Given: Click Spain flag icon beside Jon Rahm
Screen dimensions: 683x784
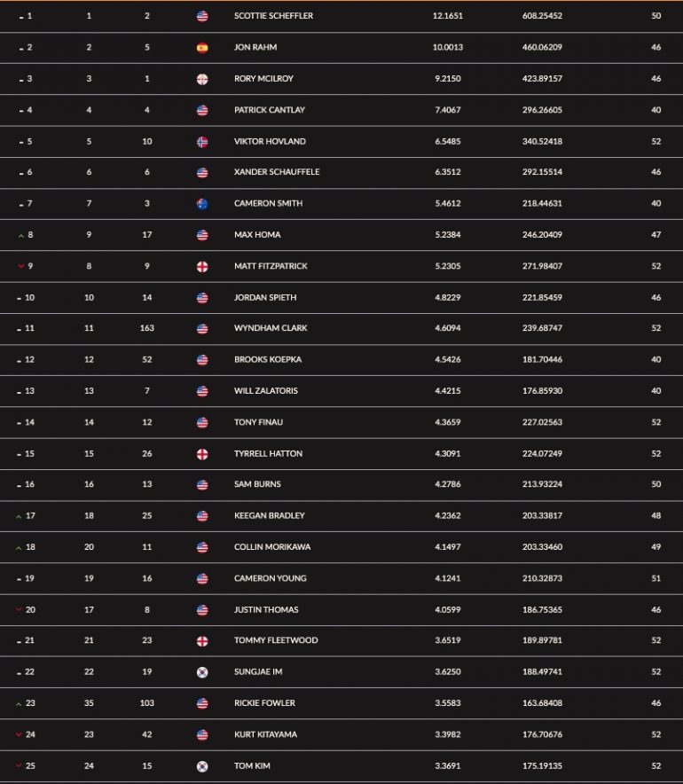Looking at the screenshot, I should click(x=202, y=48).
